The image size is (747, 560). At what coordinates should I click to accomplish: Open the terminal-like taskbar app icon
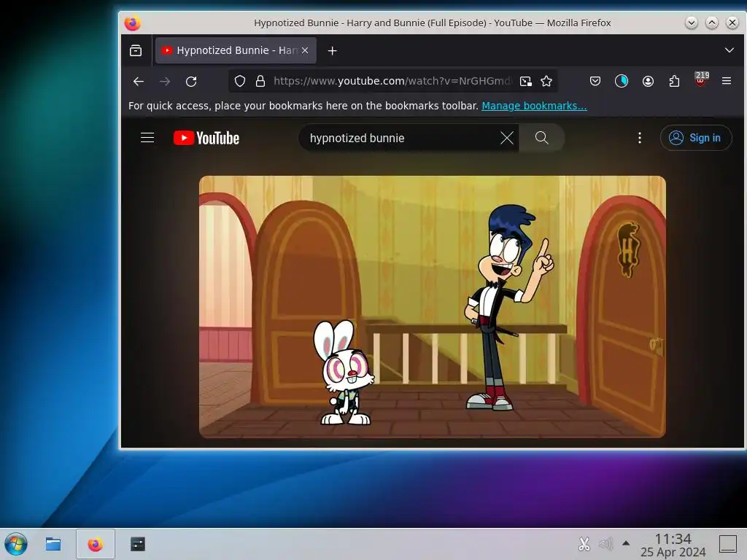point(138,544)
